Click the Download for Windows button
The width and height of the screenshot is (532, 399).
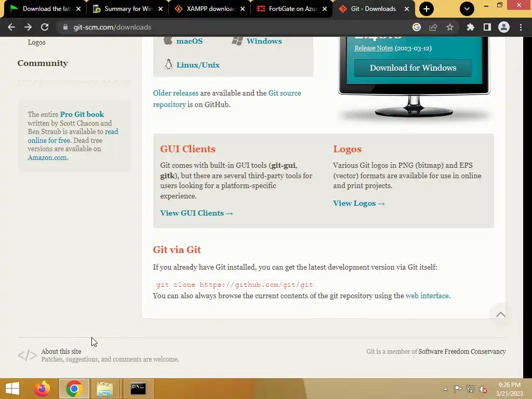(x=413, y=68)
